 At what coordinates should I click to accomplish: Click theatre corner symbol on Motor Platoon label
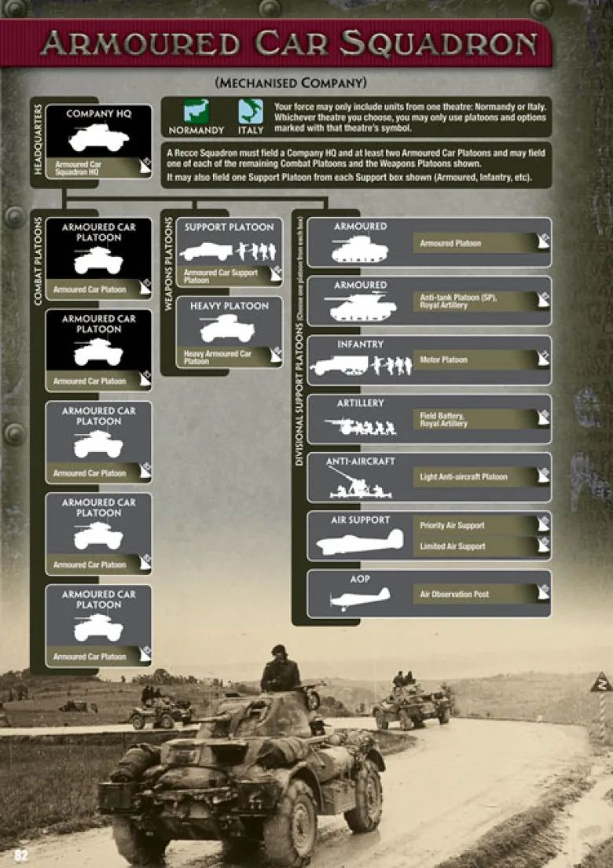point(543,359)
